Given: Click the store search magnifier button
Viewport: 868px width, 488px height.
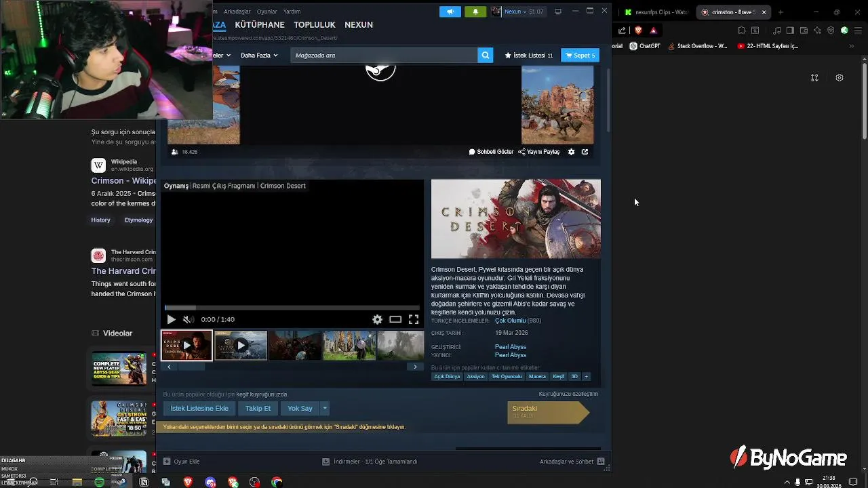Looking at the screenshot, I should coord(485,56).
